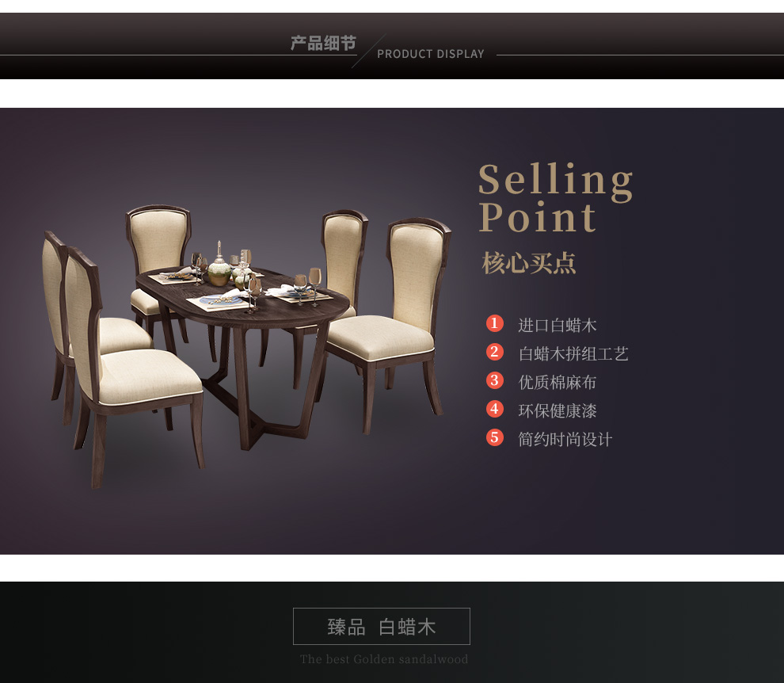
Task: Select the 环保健康漆 list item
Action: point(557,410)
